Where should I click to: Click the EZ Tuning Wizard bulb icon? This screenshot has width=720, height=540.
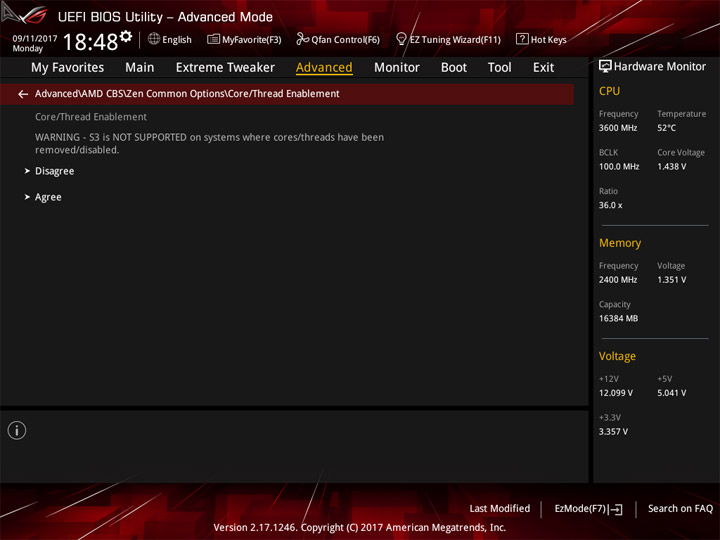point(401,39)
